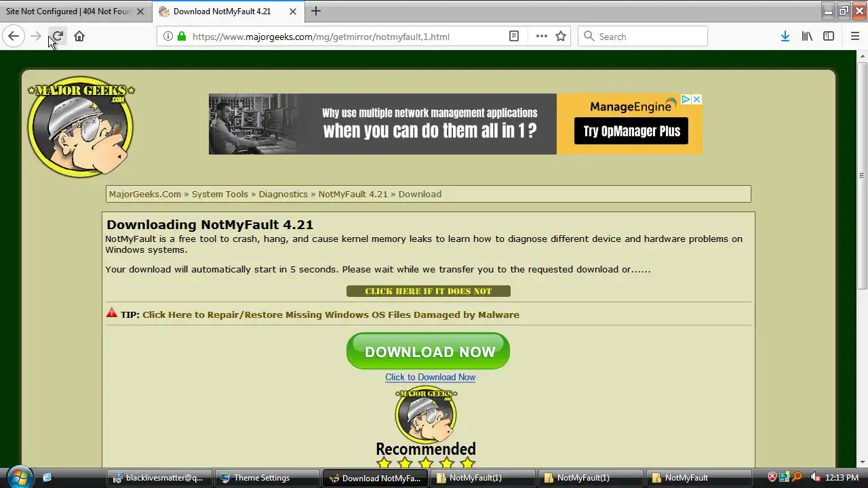
Task: Click the green connection padlock icon
Action: [181, 36]
